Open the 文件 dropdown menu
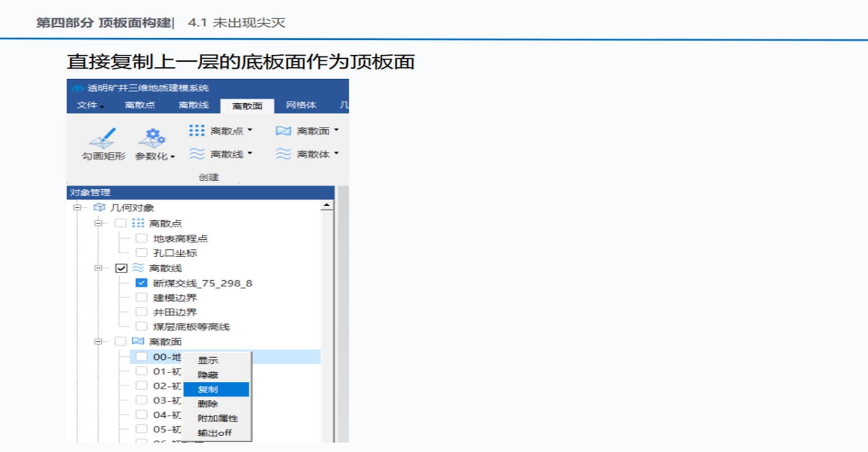The image size is (868, 452). (x=90, y=106)
